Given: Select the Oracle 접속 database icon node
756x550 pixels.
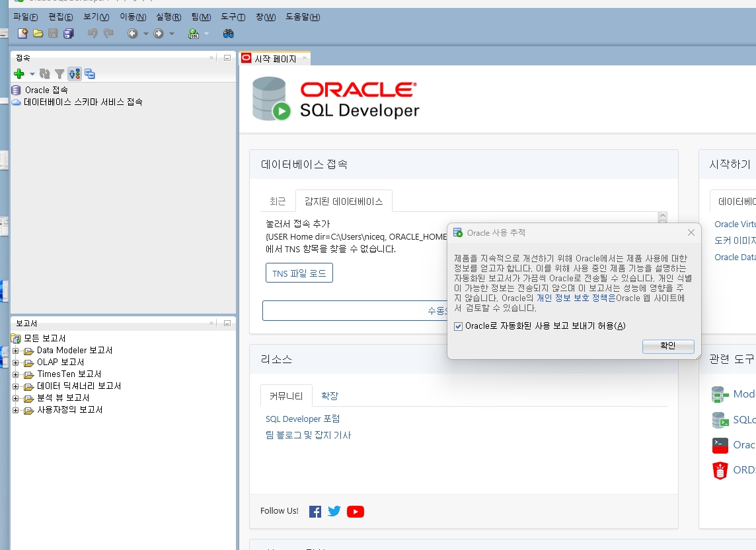Looking at the screenshot, I should (16, 90).
